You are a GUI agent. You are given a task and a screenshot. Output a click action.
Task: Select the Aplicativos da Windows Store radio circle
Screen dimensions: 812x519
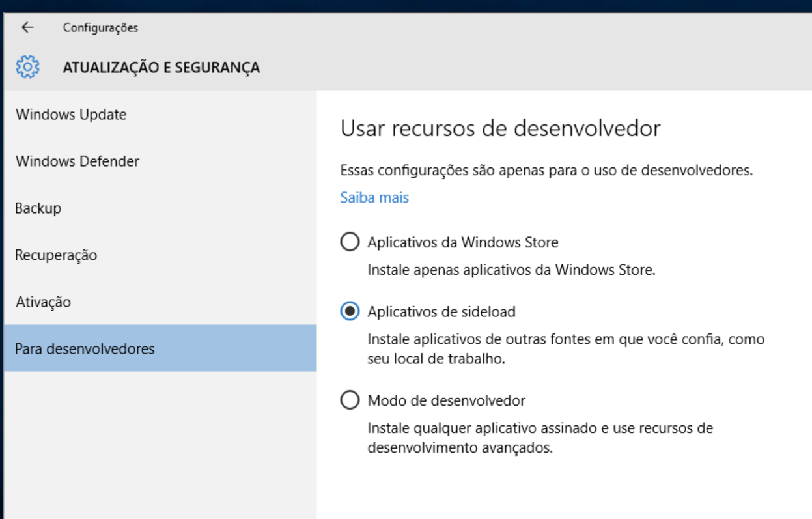coord(350,242)
